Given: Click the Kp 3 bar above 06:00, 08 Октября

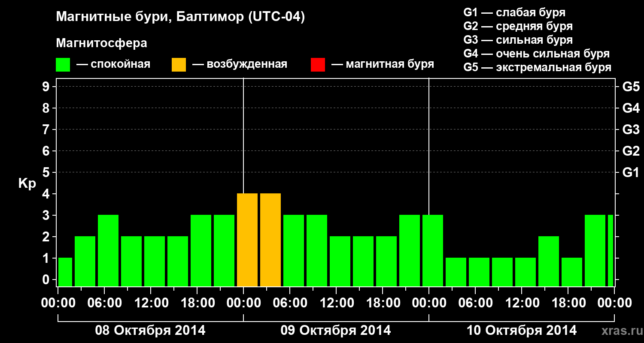Looking at the screenshot, I should pos(108,251).
